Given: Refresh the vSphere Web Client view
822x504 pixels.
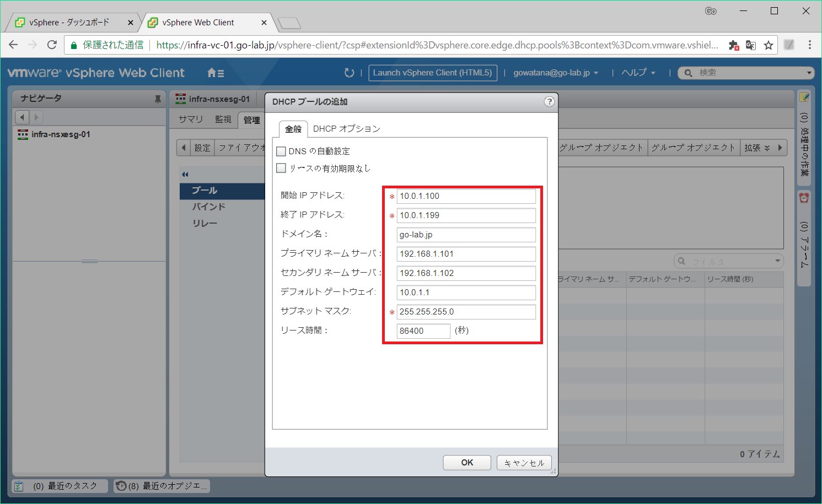Looking at the screenshot, I should coord(349,73).
